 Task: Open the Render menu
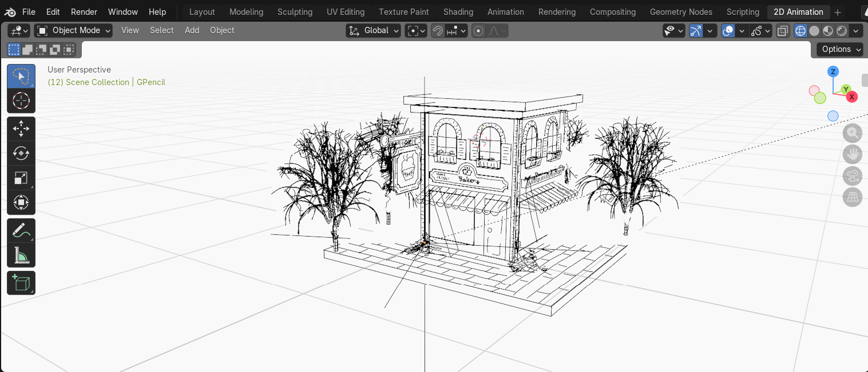tap(84, 12)
